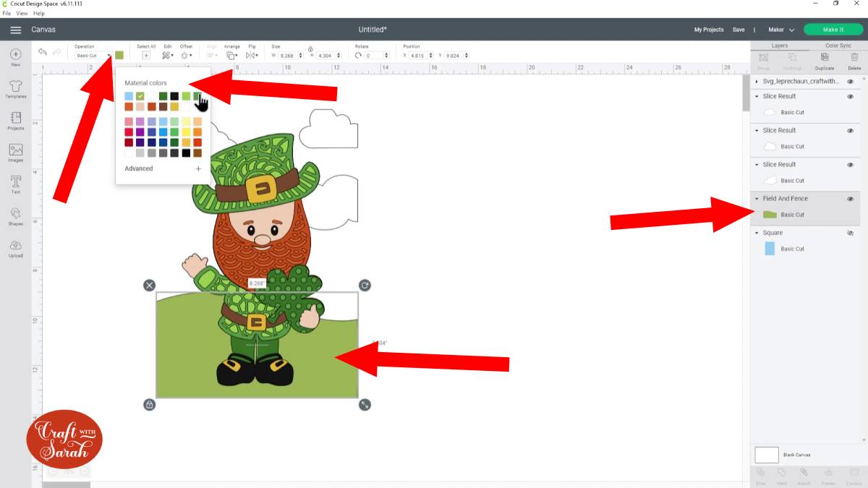Image resolution: width=868 pixels, height=488 pixels.
Task: Open My Projects
Action: click(x=708, y=29)
